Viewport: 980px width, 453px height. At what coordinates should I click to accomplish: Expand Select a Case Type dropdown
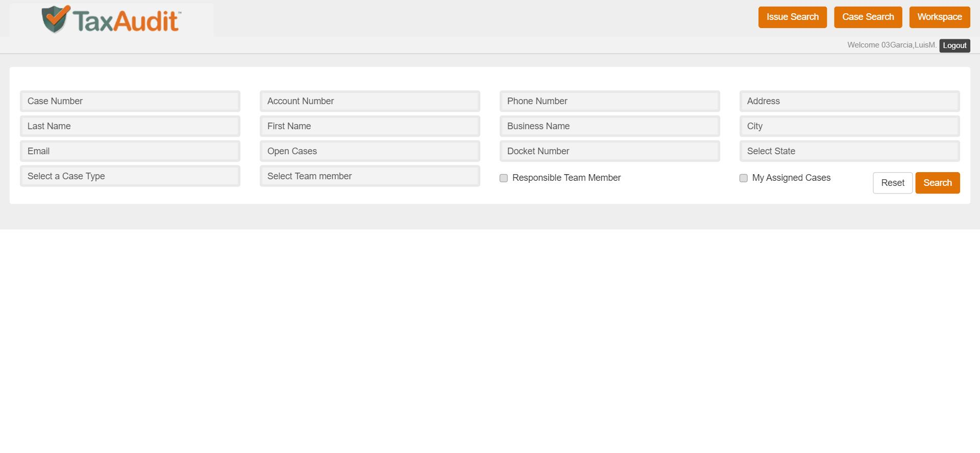point(130,176)
